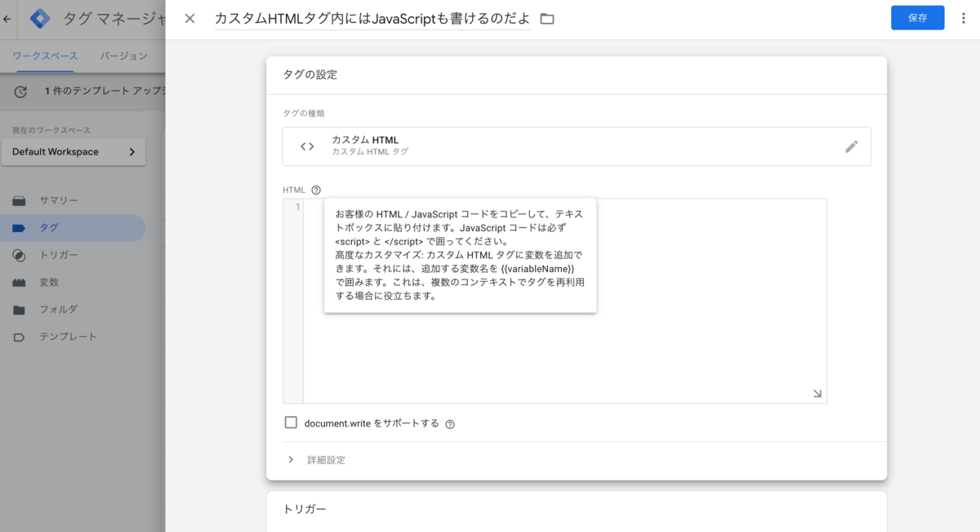Expand the 詳細設定 section
This screenshot has height=532, width=980.
tap(317, 460)
